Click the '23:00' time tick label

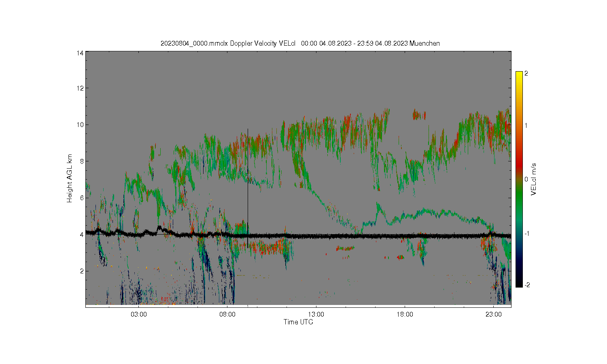point(493,314)
